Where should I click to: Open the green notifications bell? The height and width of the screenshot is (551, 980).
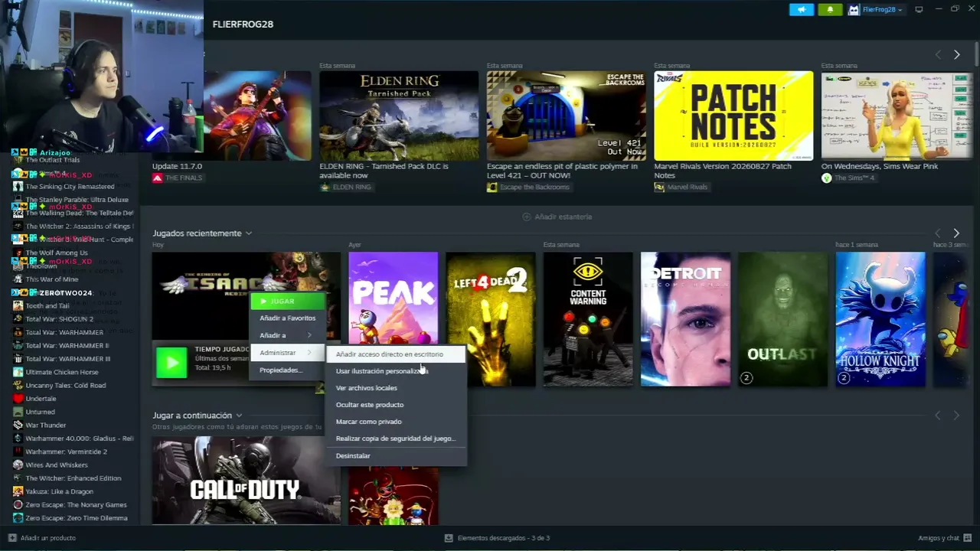coord(830,9)
